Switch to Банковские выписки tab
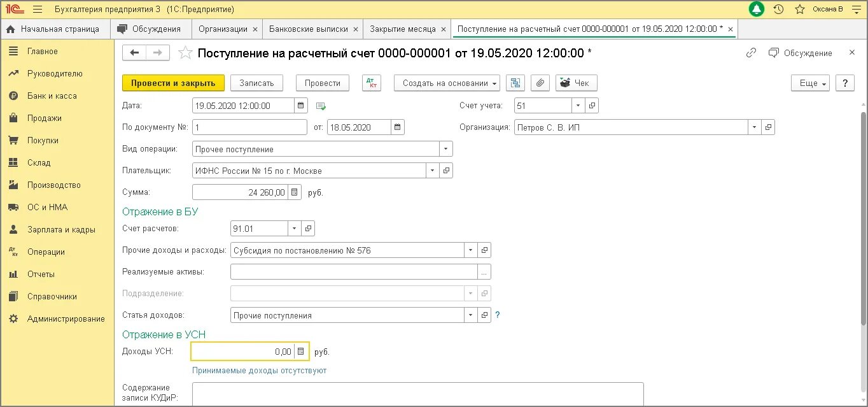 point(309,29)
